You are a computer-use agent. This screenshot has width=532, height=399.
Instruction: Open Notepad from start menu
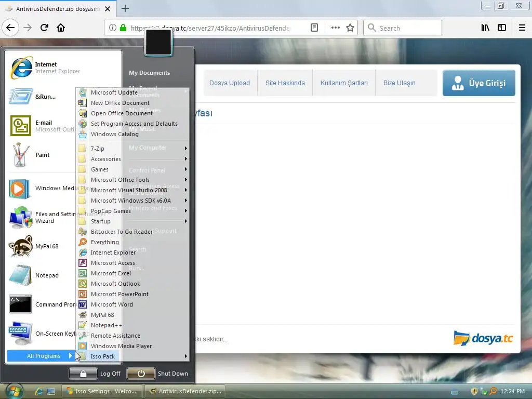[34, 275]
